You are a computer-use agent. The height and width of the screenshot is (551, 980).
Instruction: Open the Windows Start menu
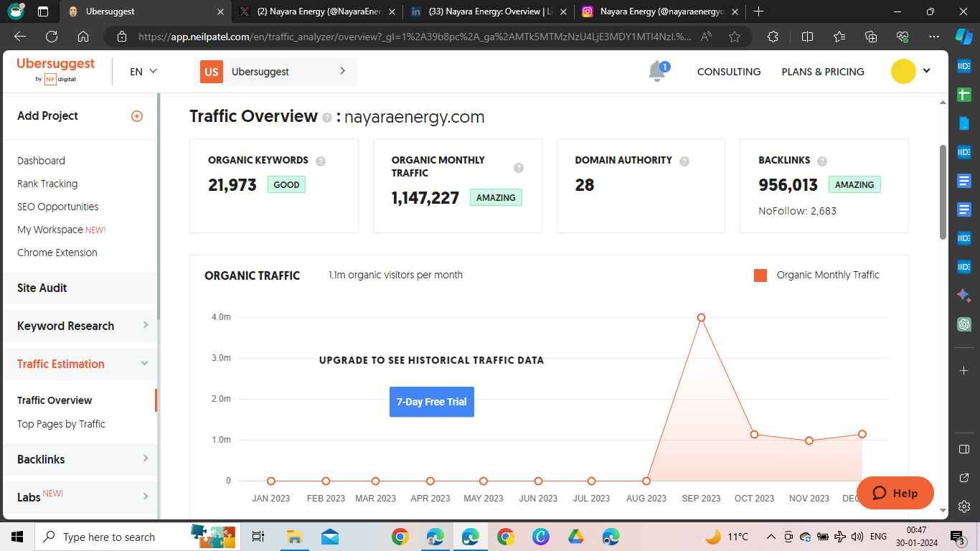point(16,536)
